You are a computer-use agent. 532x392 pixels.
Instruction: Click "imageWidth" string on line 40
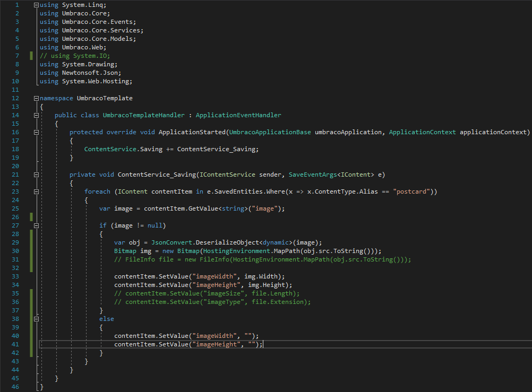pos(215,336)
